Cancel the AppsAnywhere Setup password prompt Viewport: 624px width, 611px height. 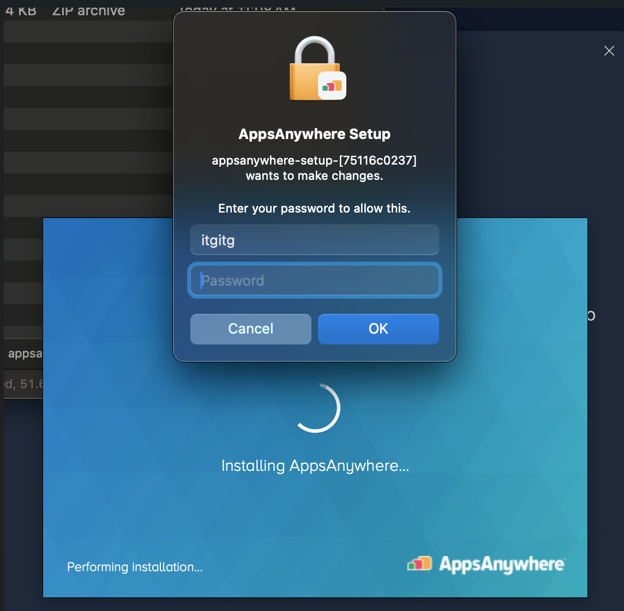(x=251, y=329)
